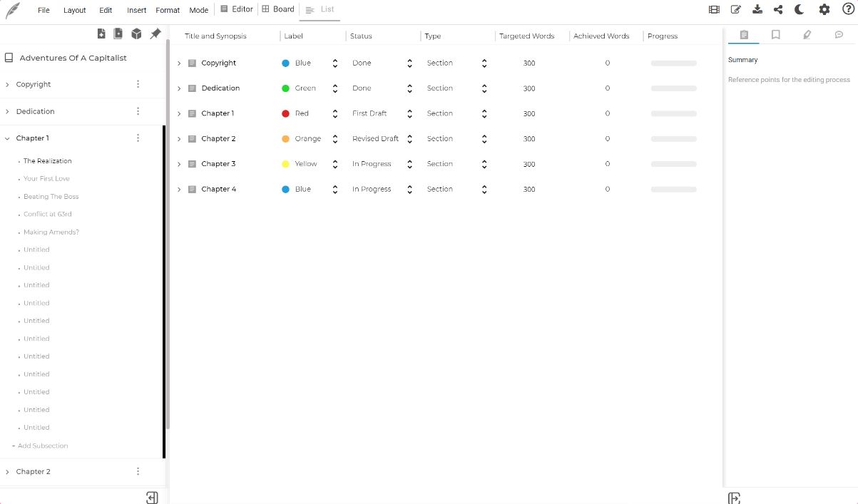The image size is (858, 504).
Task: Select the bookmark tab in the right panel
Action: pos(775,34)
